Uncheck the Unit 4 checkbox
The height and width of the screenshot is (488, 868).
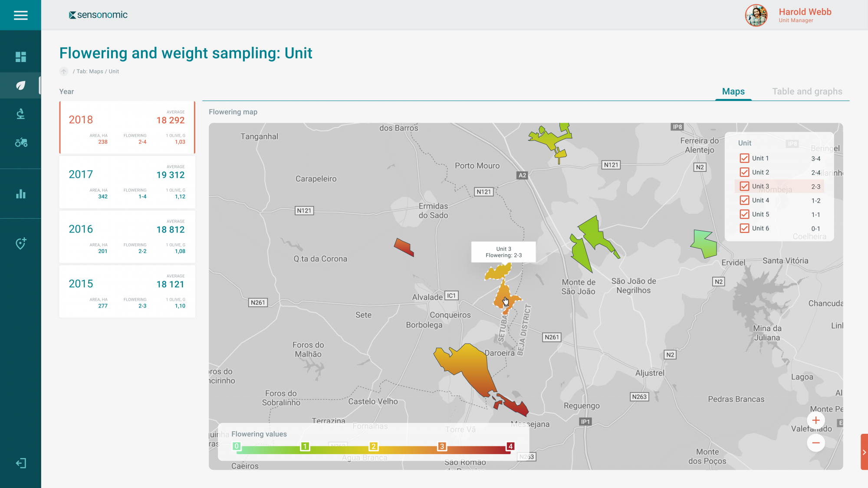[x=745, y=200]
